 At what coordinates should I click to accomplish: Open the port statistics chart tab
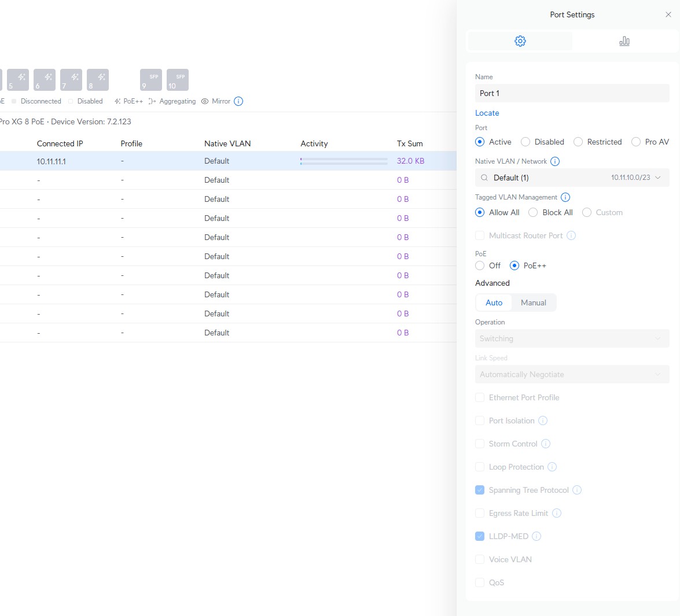click(x=624, y=41)
